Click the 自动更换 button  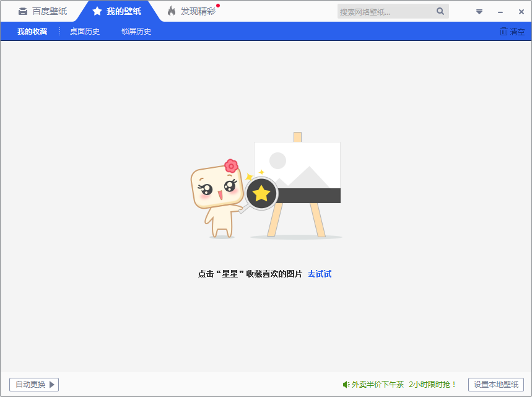[30, 384]
